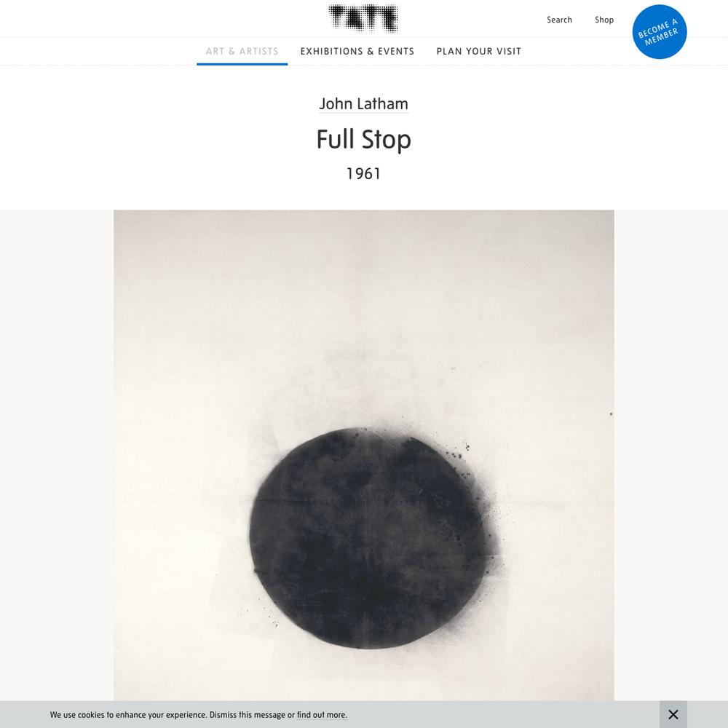728x728 pixels.
Task: Click the grey margin right of the artwork
Action: 671,455
